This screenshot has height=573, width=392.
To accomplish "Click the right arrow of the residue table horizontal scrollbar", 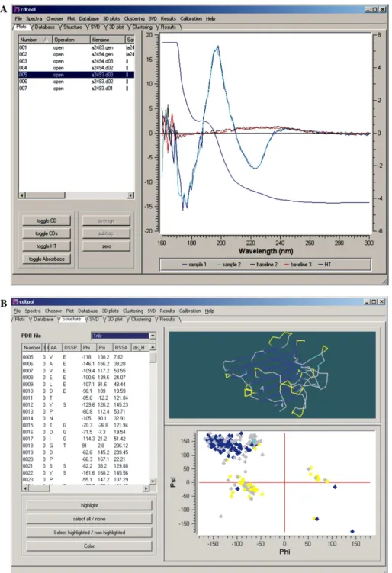I will click(146, 488).
